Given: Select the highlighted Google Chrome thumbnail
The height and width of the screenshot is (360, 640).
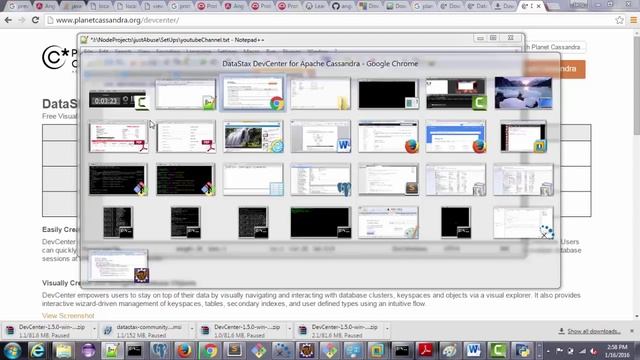Looking at the screenshot, I should (x=253, y=93).
